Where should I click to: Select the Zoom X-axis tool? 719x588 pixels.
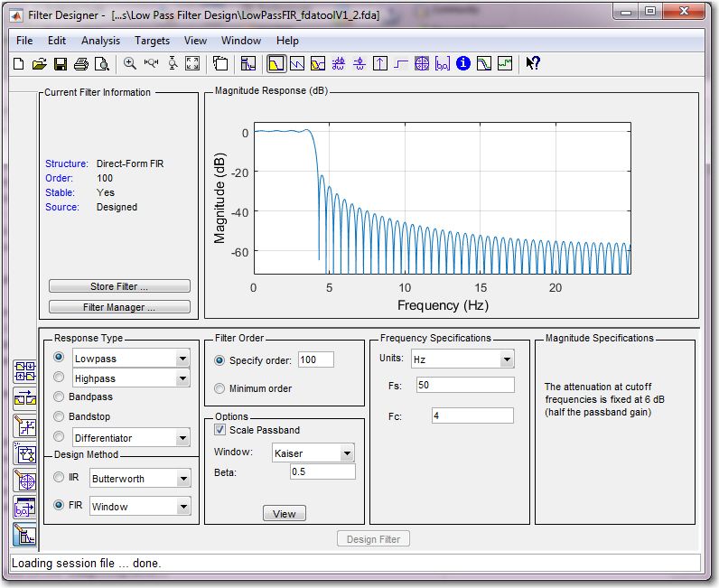[151, 63]
